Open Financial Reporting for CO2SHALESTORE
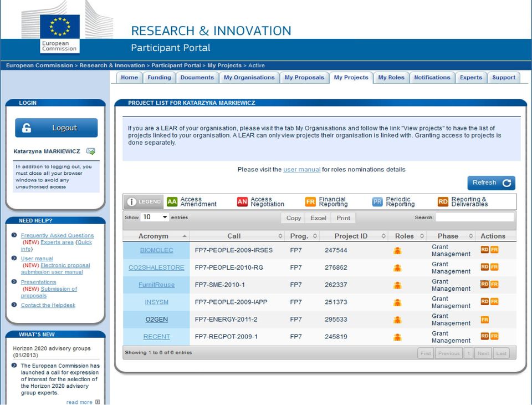 (494, 267)
